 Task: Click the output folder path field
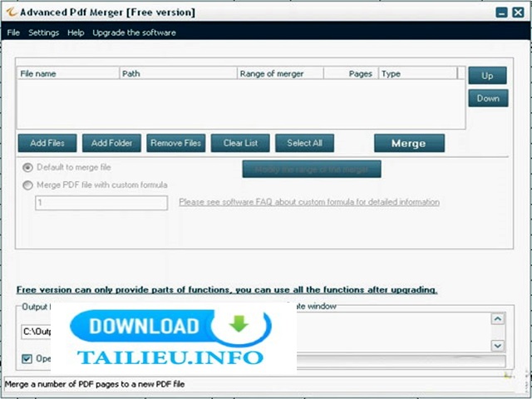pyautogui.click(x=37, y=332)
